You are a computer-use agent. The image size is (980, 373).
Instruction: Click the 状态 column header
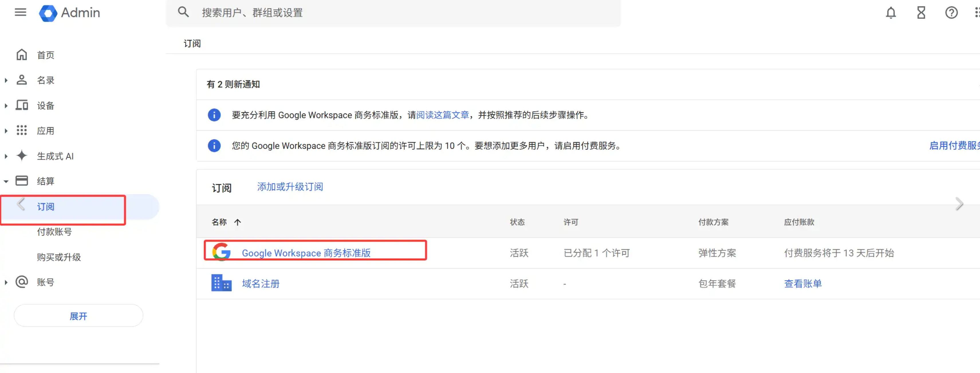click(x=517, y=222)
